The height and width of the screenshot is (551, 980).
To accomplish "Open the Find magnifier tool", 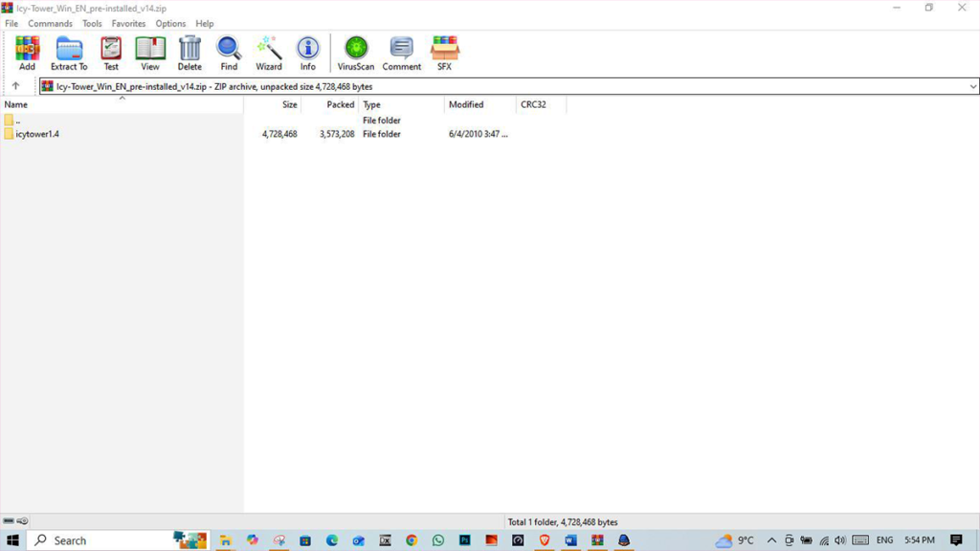I will [229, 53].
